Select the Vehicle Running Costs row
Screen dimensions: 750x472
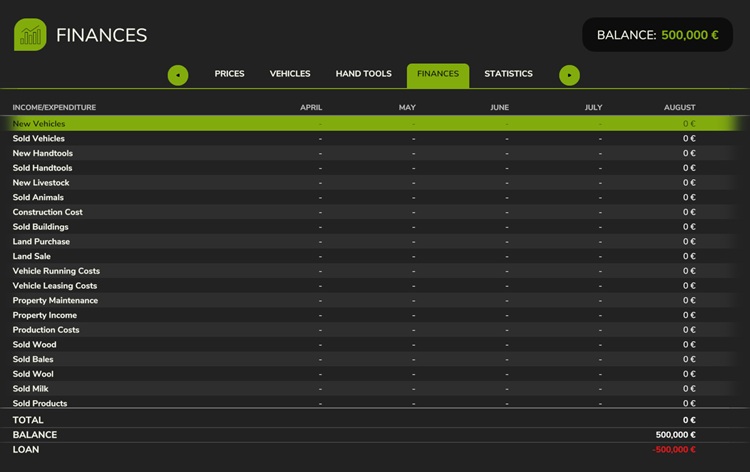[x=56, y=271]
